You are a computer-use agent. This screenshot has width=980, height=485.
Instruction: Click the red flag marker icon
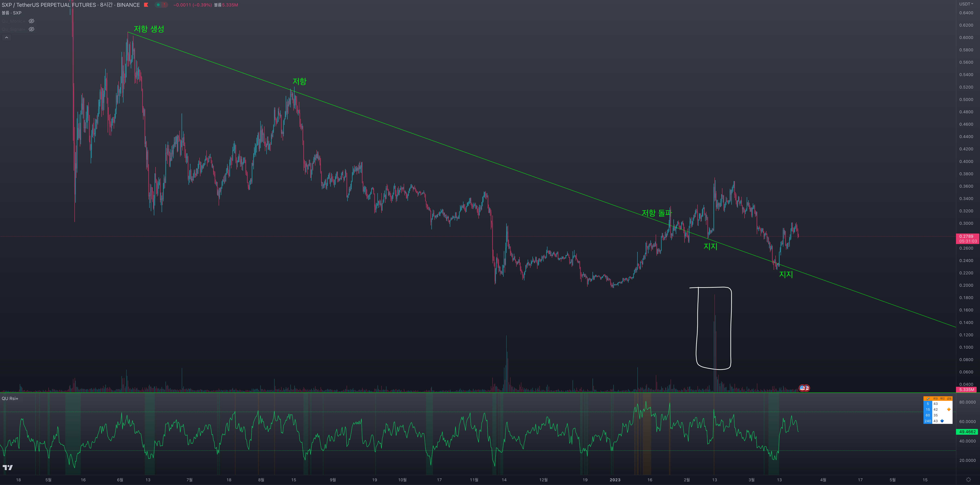tap(146, 5)
